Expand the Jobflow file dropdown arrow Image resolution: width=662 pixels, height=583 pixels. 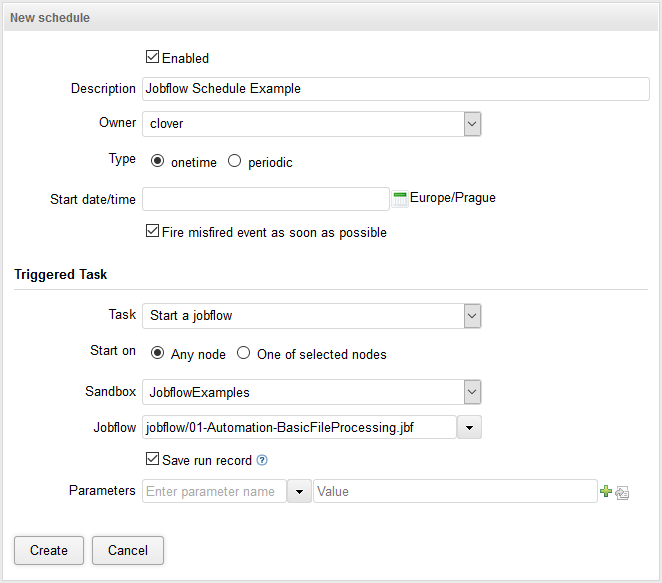[x=470, y=428]
